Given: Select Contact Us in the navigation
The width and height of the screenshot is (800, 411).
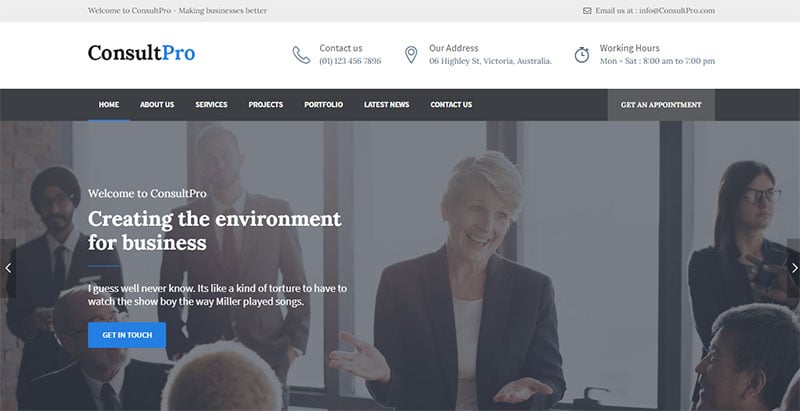Looking at the screenshot, I should [x=451, y=105].
